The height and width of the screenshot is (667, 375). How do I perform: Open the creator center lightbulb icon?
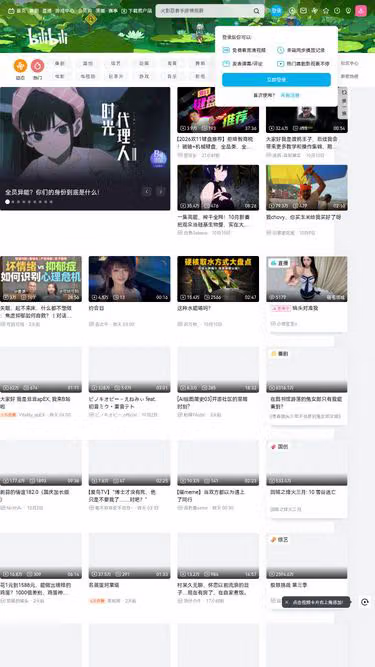(x=348, y=11)
